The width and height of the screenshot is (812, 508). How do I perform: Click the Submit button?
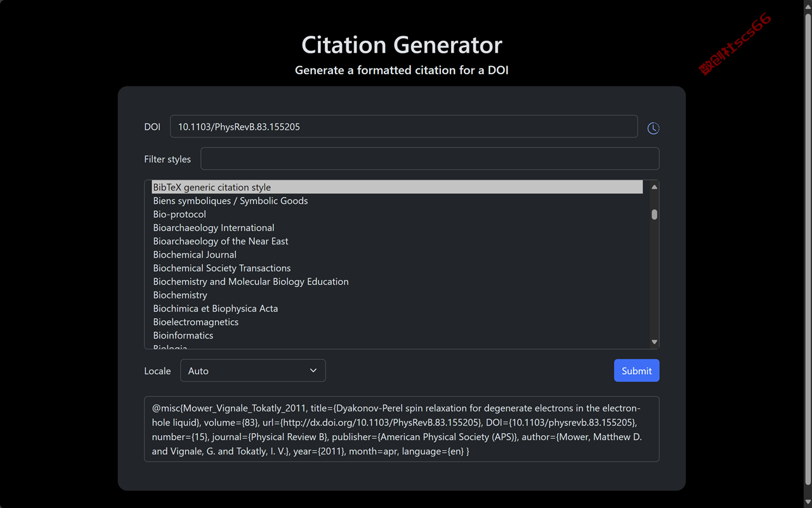tap(636, 371)
